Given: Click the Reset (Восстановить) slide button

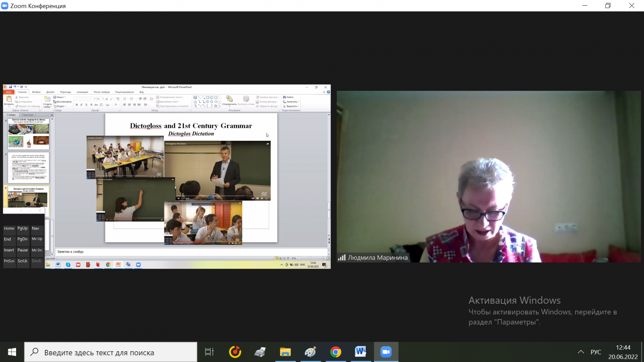Looking at the screenshot, I should click(62, 102).
